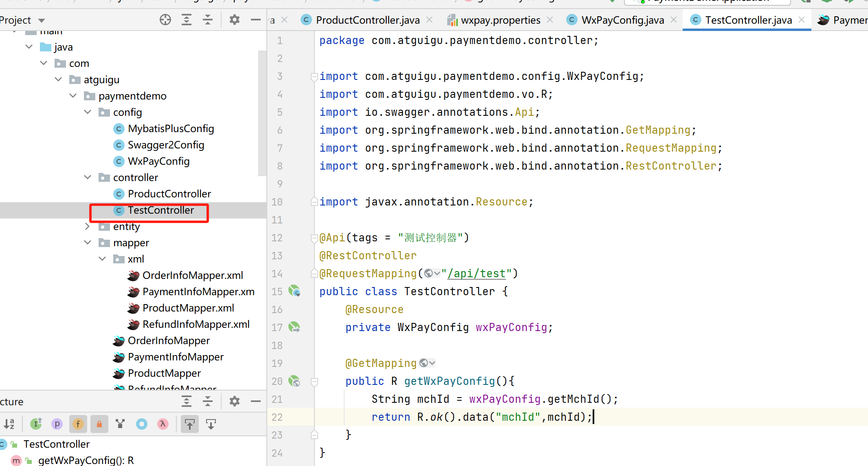Open the Project view dropdown arrow
Screen dimensions: 868x466
click(x=41, y=20)
